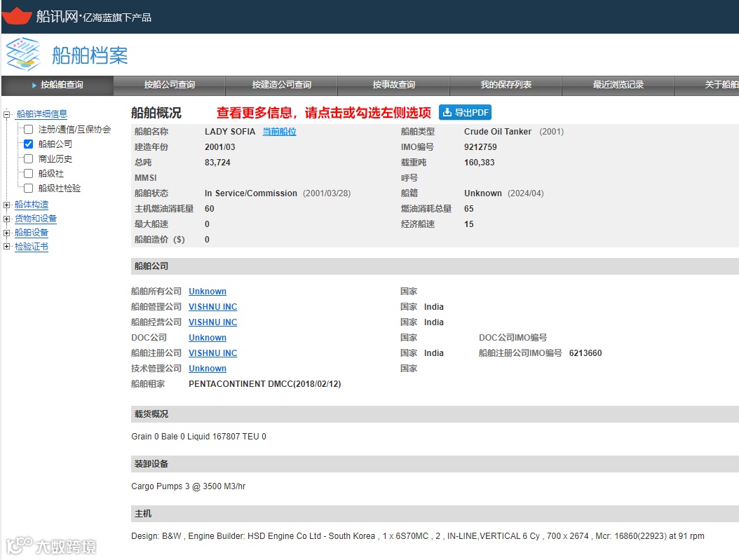Click the 船舶概况 heading
739x560 pixels.
coord(156,113)
